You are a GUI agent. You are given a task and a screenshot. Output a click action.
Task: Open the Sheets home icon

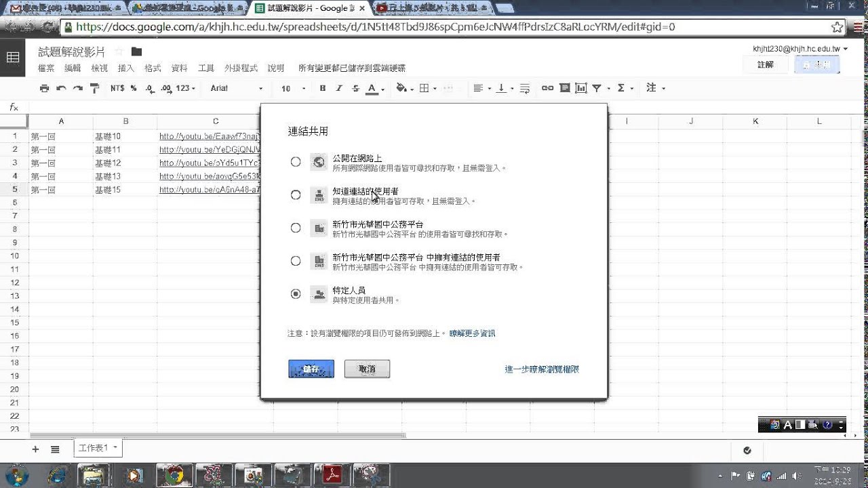[x=12, y=58]
